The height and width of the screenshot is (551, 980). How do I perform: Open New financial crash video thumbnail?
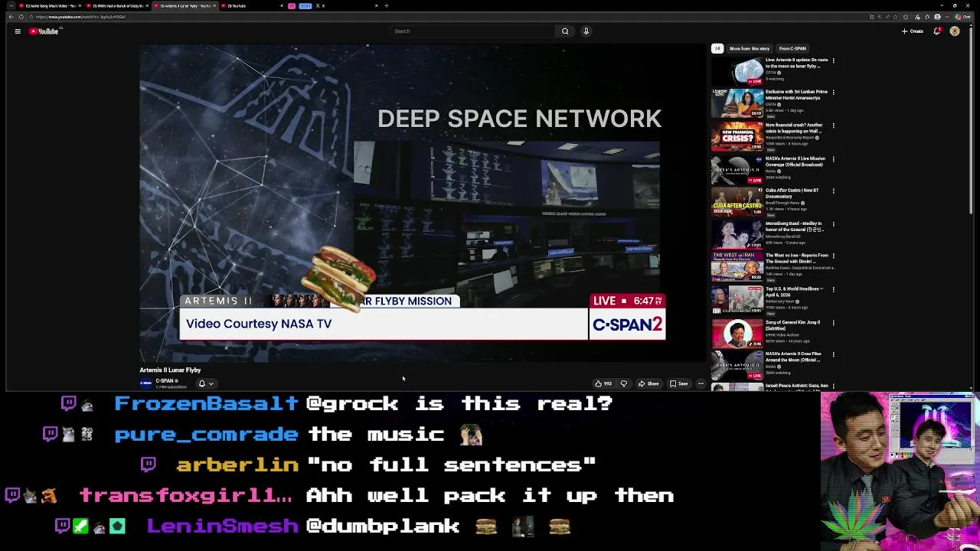737,137
